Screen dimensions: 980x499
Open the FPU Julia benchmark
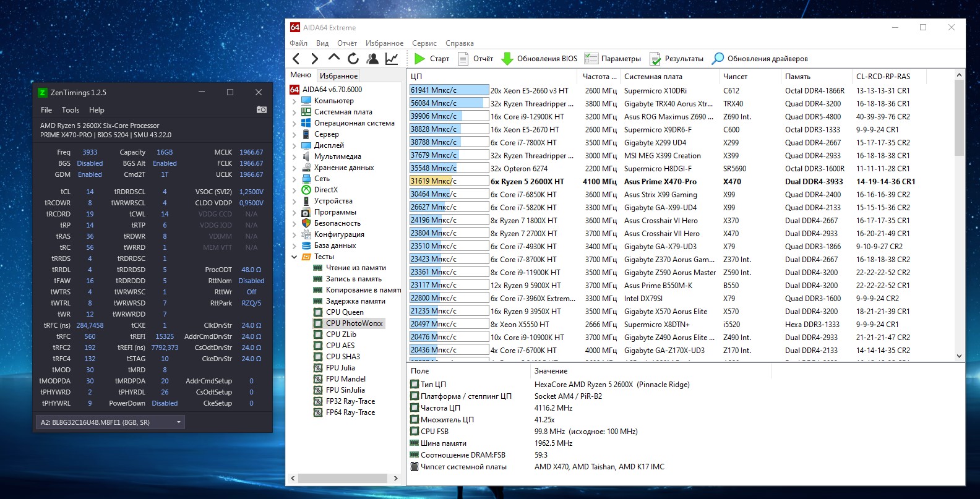[340, 368]
